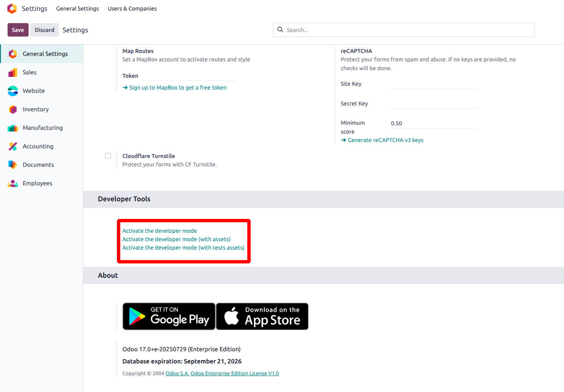
Task: Save the settings changes
Action: coord(18,30)
